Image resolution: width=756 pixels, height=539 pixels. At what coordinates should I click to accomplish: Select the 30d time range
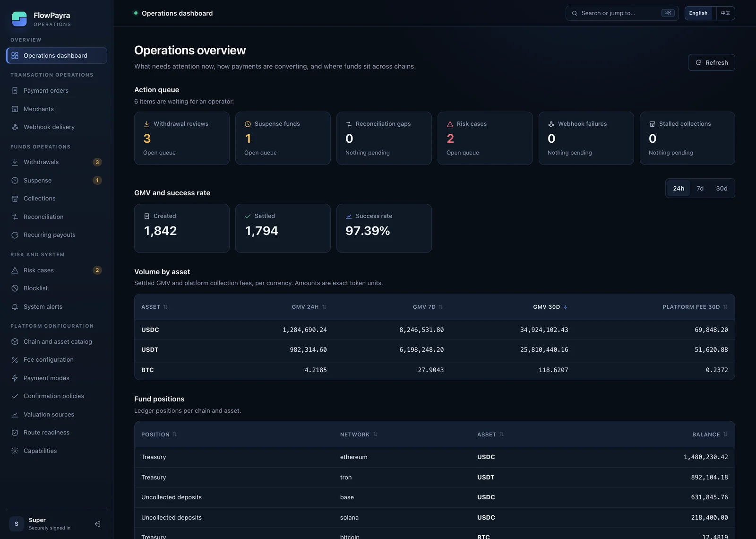point(722,188)
